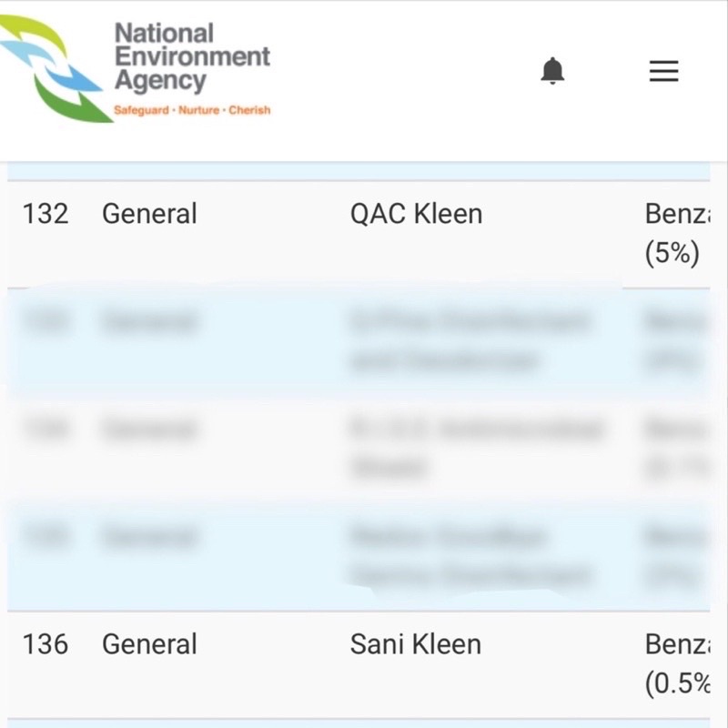The height and width of the screenshot is (728, 728).
Task: Select the Sani Kleen product name
Action: pos(416,644)
